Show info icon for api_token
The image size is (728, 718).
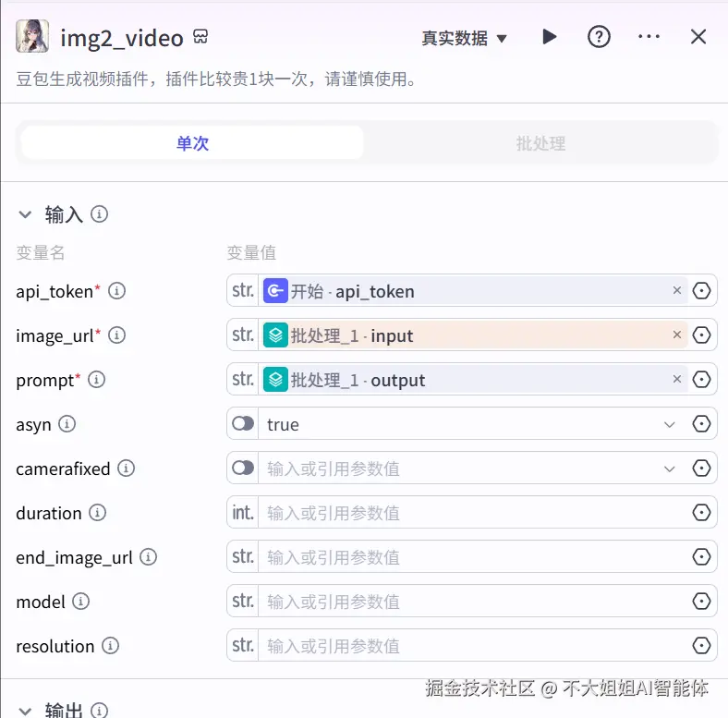[117, 291]
